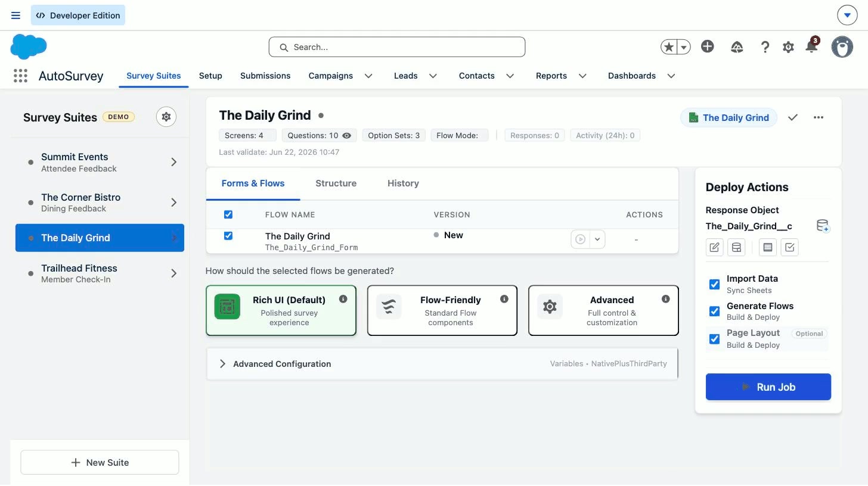The image size is (868, 486).
Task: Show info for Flow-Friendly option
Action: [x=504, y=299]
